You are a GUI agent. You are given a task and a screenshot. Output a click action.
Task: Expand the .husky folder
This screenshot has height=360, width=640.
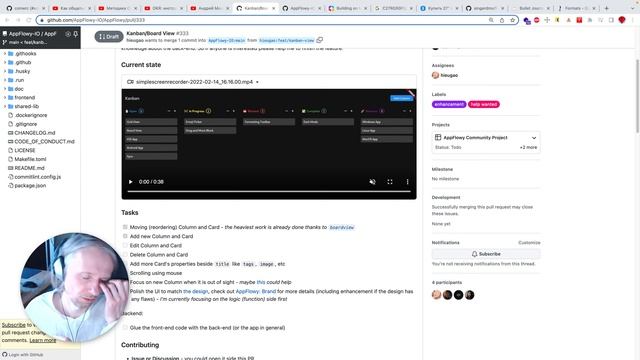(x=5, y=71)
